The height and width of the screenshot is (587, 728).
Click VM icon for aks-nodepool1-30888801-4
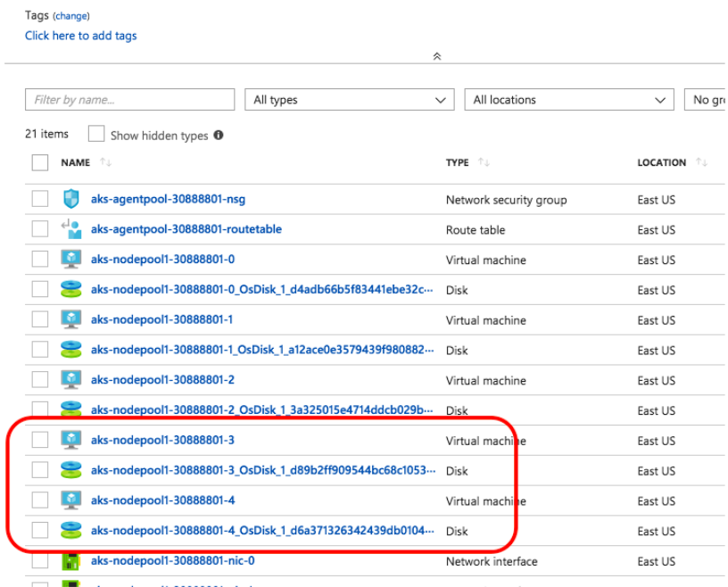click(x=71, y=500)
